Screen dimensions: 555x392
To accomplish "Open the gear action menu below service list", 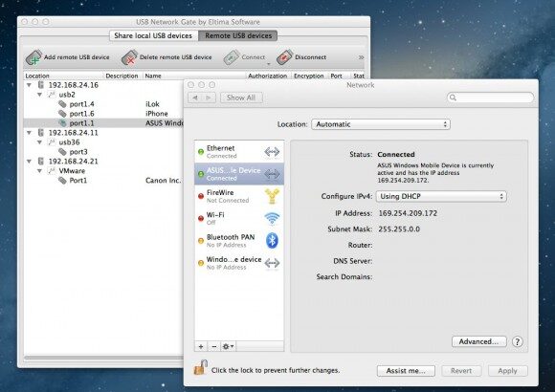I will pyautogui.click(x=228, y=346).
